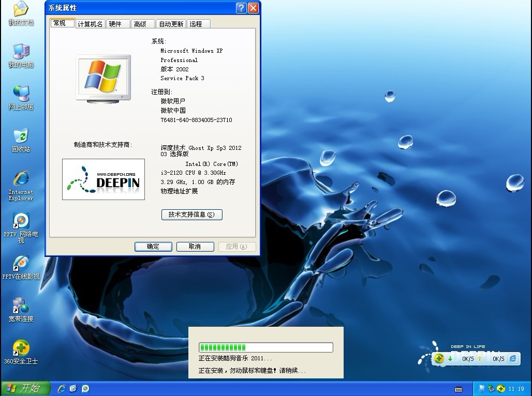Screen dimensions: 532x396
Task: Open the 开始 Start menu
Action: click(x=25, y=388)
